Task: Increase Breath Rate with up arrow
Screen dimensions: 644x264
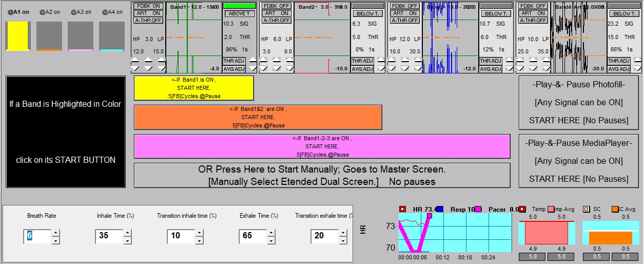Action: click(x=55, y=233)
